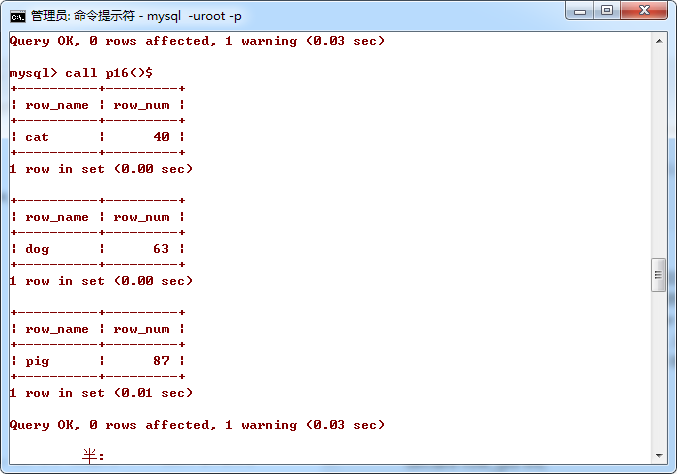Click the scrollbar up arrow
The image size is (677, 474).
(x=658, y=41)
